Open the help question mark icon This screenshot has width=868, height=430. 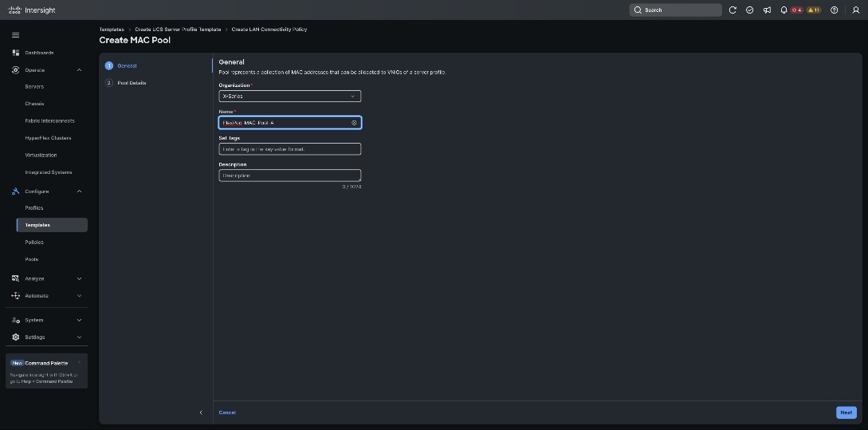click(835, 10)
